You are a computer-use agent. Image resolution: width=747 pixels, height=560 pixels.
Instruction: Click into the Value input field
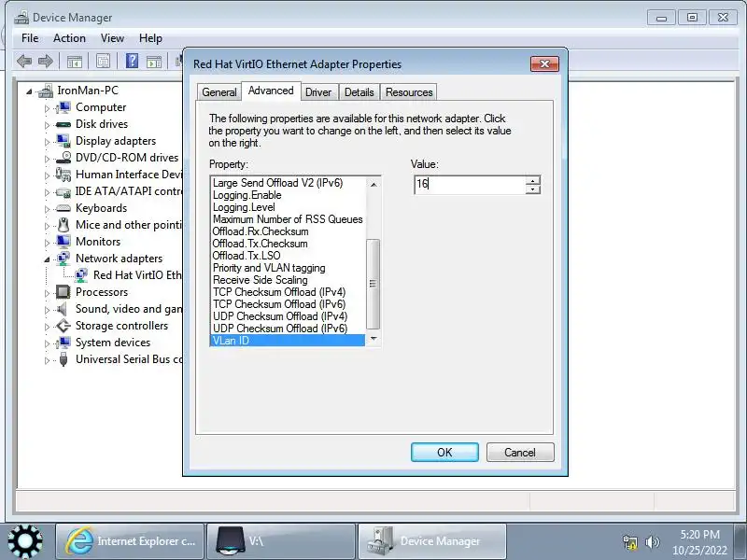tap(470, 185)
